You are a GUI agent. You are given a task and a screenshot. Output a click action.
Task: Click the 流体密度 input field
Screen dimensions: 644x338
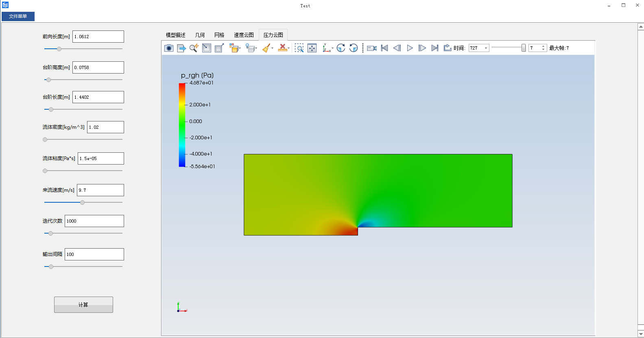(105, 127)
